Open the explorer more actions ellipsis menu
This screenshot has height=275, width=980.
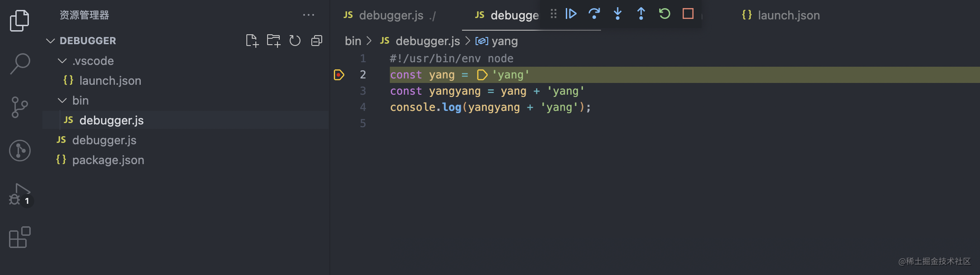[309, 15]
